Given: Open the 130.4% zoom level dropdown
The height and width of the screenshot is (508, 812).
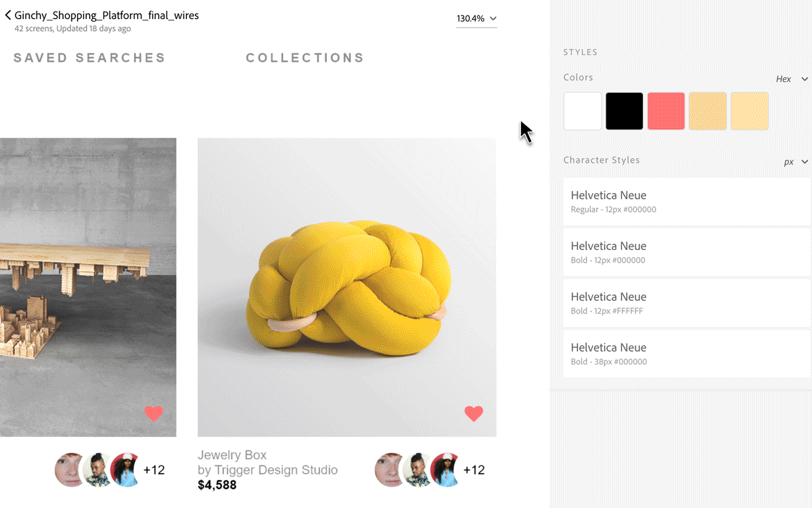Looking at the screenshot, I should (x=476, y=19).
